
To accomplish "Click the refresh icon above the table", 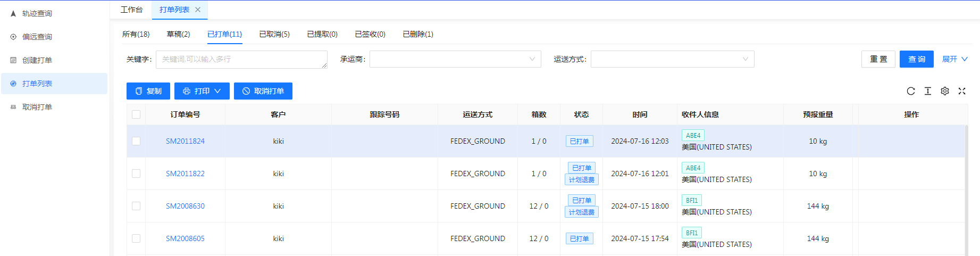I will (911, 91).
